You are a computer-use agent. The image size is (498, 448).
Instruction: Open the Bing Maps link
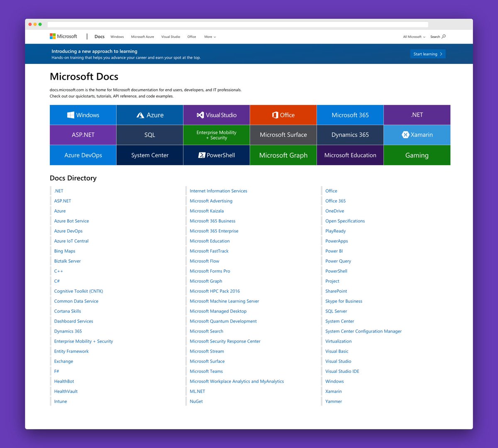tap(65, 251)
